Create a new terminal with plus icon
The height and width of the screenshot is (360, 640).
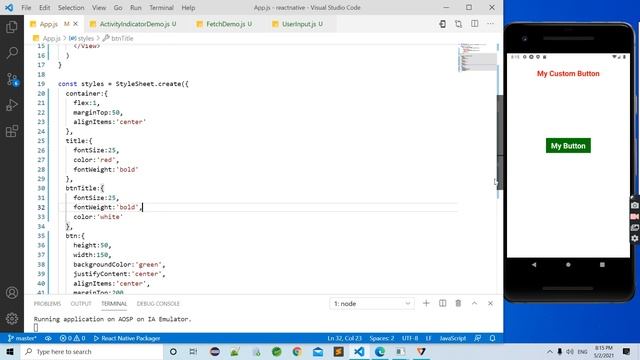click(x=426, y=303)
